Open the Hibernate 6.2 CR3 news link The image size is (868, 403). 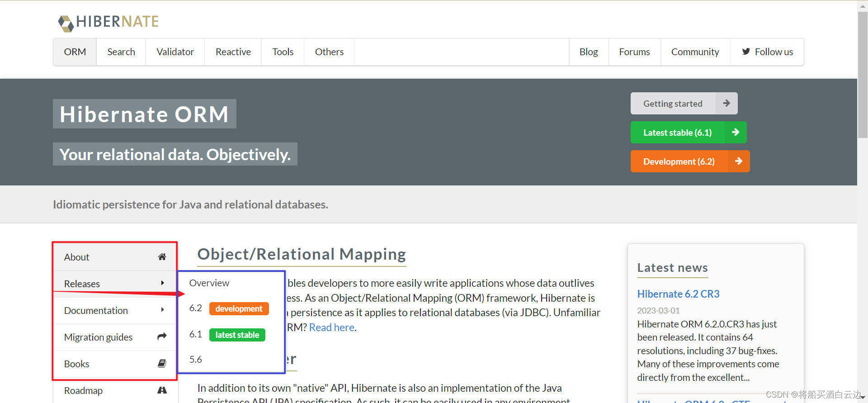click(x=678, y=294)
